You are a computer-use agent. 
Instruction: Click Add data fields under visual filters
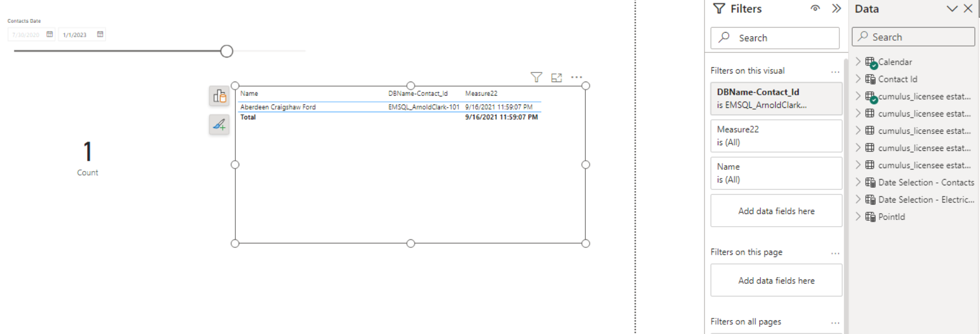click(776, 211)
